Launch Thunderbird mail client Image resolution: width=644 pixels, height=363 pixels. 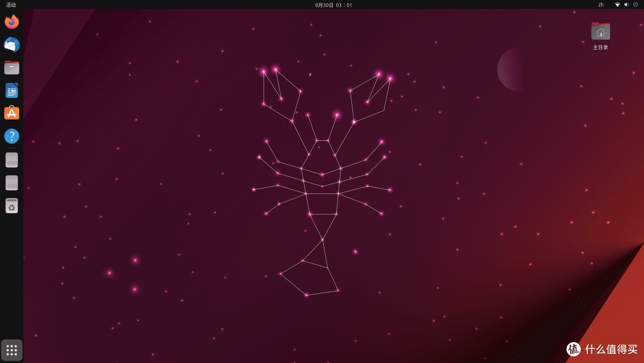click(11, 45)
